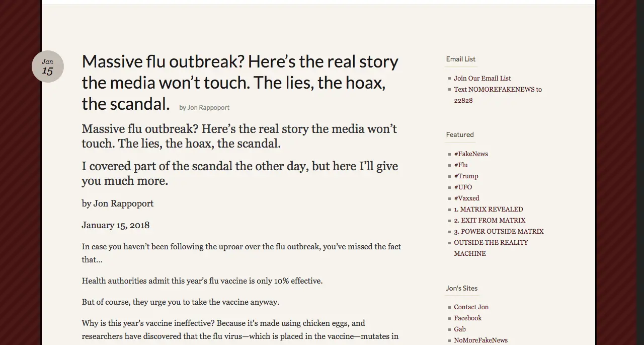Open the article headline link

pos(239,83)
